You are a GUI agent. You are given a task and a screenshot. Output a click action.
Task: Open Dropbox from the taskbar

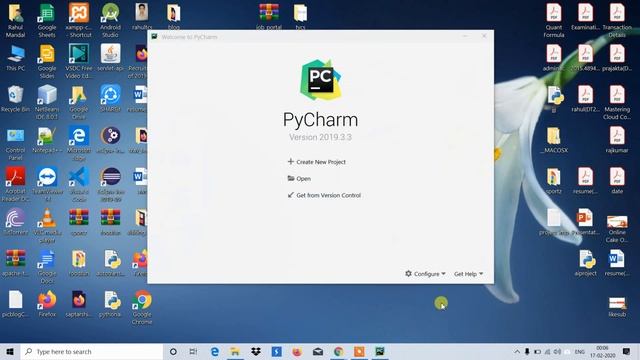(256, 351)
